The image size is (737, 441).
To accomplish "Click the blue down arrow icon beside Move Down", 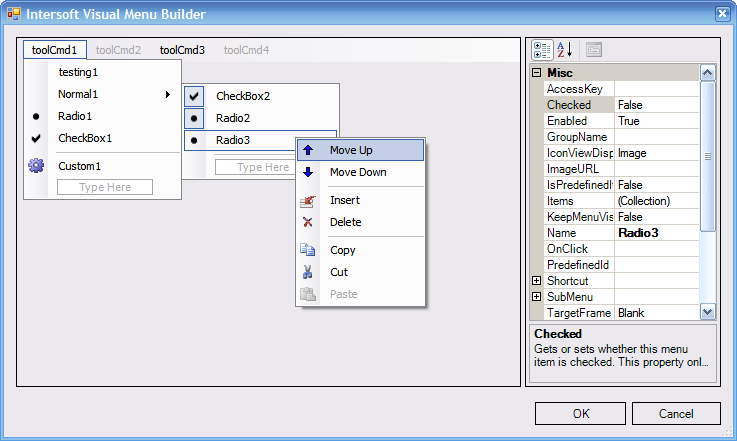I will coord(308,172).
